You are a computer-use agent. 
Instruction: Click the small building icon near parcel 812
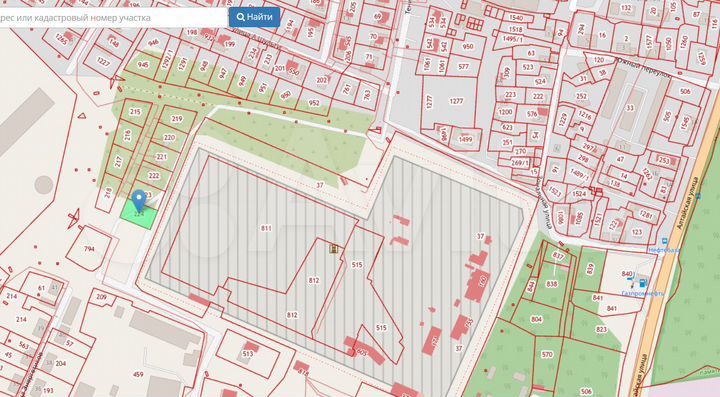click(334, 249)
